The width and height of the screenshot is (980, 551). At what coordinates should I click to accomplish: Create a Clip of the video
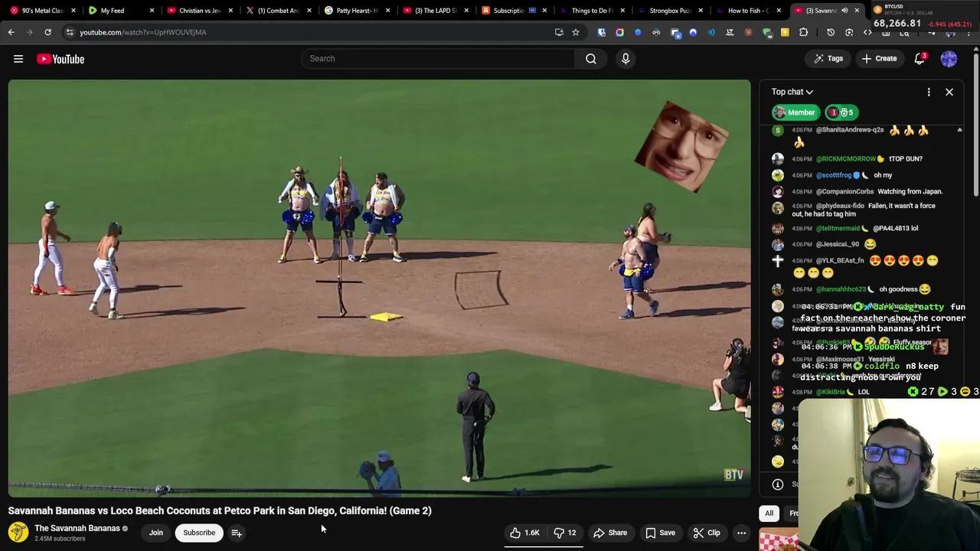click(707, 533)
